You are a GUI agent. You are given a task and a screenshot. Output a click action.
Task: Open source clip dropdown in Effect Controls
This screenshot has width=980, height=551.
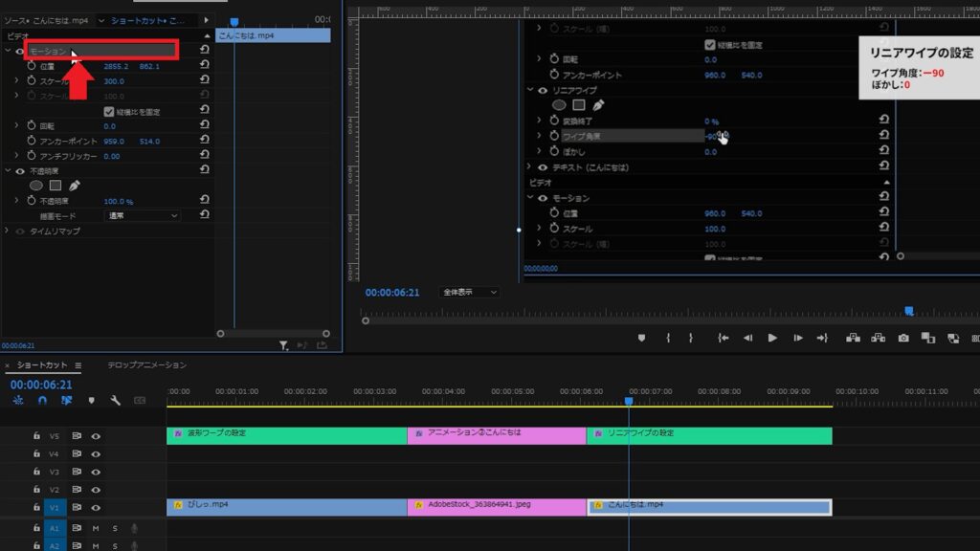pos(101,21)
